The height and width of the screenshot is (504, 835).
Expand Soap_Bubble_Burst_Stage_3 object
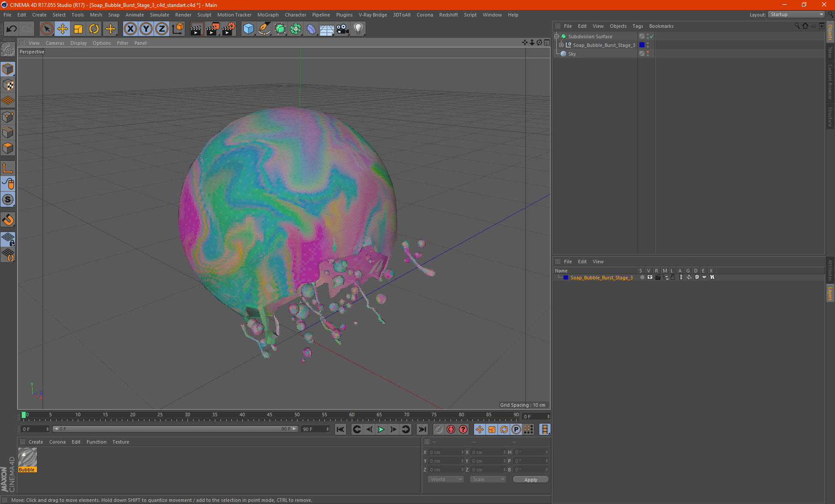[561, 45]
